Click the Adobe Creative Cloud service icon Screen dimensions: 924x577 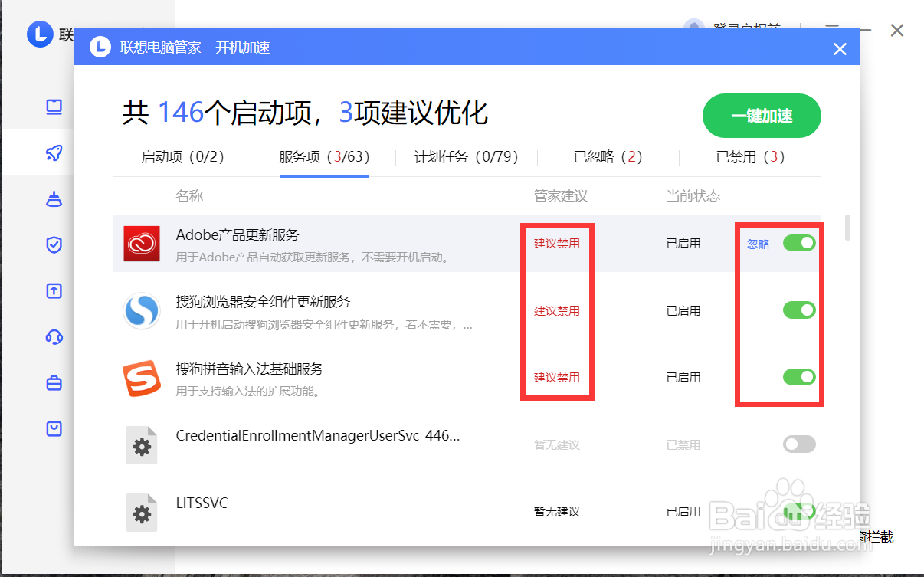[142, 244]
